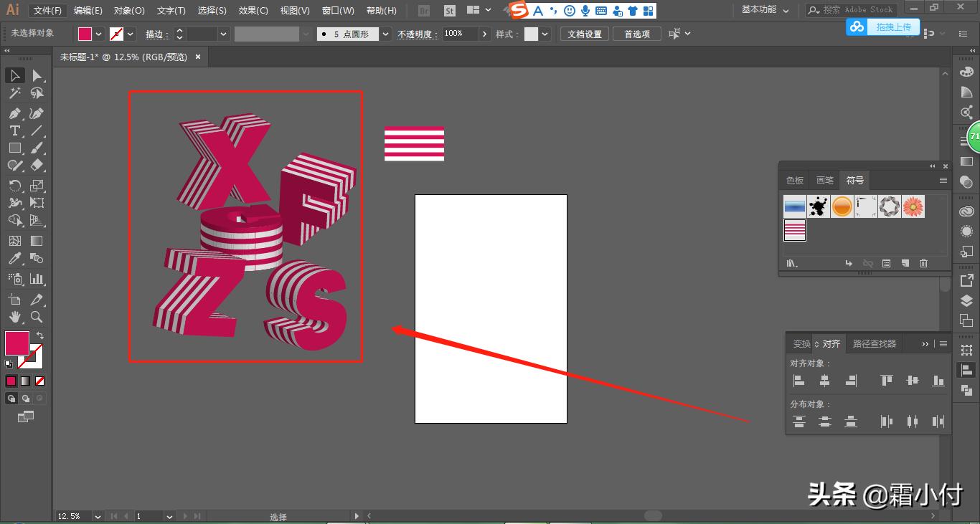Open the 文件 menu
980x524 pixels.
[47, 10]
